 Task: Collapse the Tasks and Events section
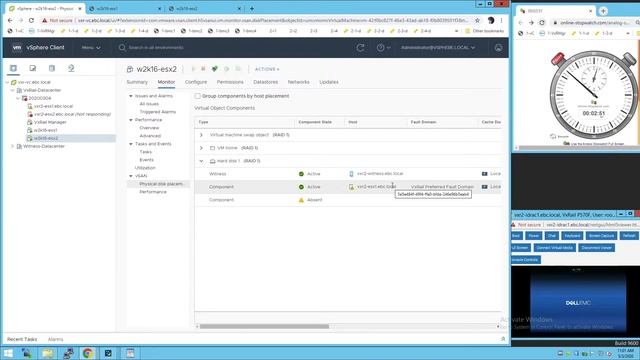pos(131,144)
